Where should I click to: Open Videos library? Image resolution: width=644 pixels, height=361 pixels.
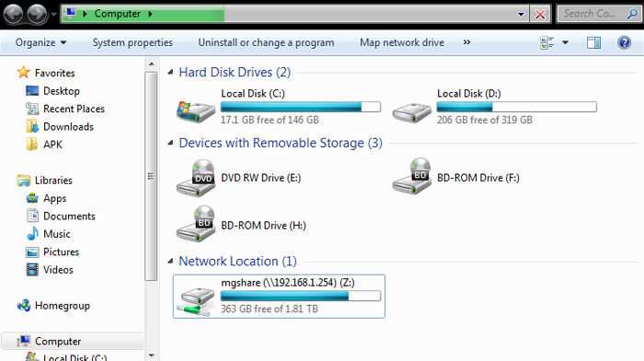click(x=58, y=270)
